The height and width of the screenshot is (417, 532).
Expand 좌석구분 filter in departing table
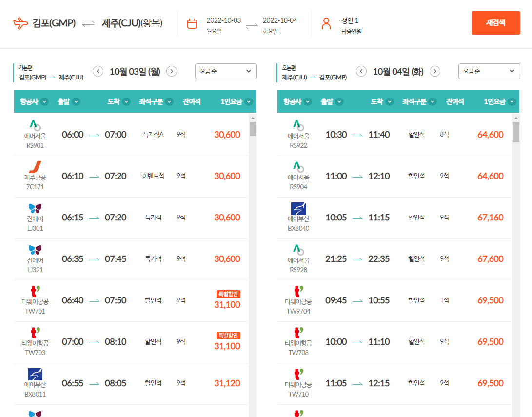[x=169, y=101]
